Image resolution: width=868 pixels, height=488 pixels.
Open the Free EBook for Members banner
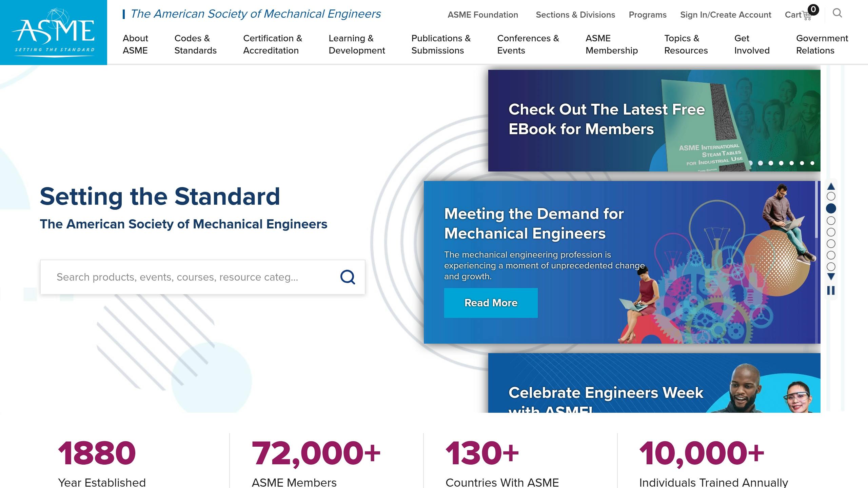coord(654,120)
